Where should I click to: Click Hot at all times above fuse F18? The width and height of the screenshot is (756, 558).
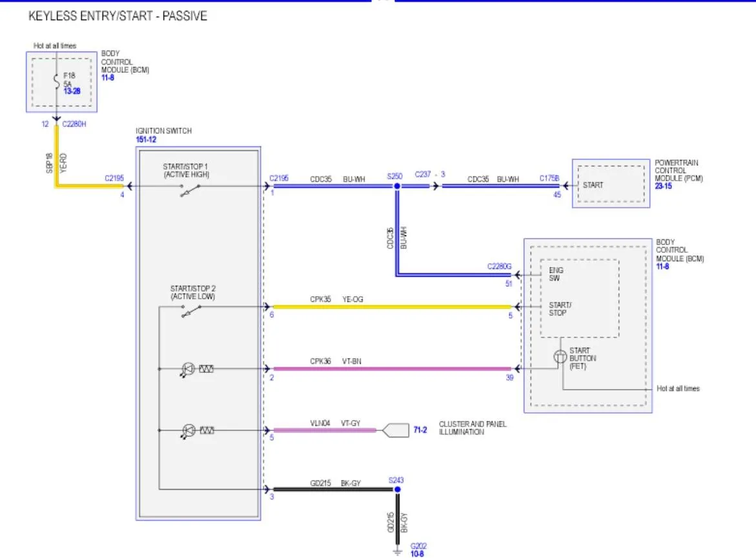point(54,46)
